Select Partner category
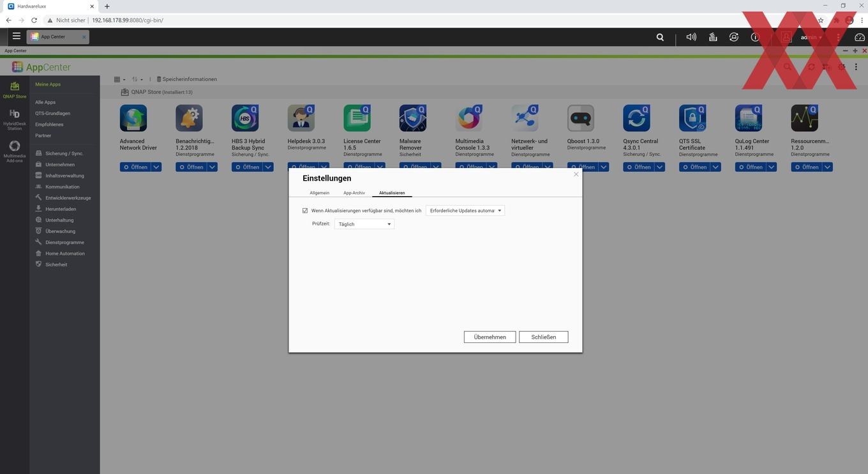Screen dimensions: 868x474 tap(43, 135)
